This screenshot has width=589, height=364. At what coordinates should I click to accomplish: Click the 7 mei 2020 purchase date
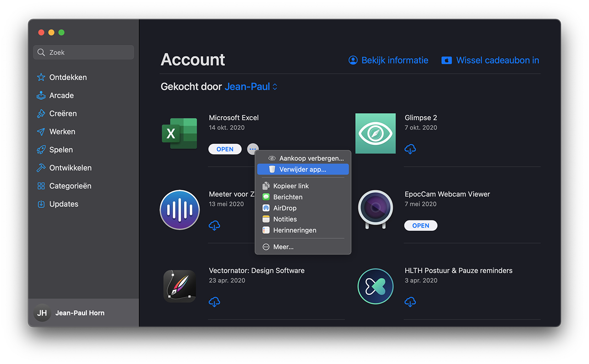pyautogui.click(x=421, y=204)
